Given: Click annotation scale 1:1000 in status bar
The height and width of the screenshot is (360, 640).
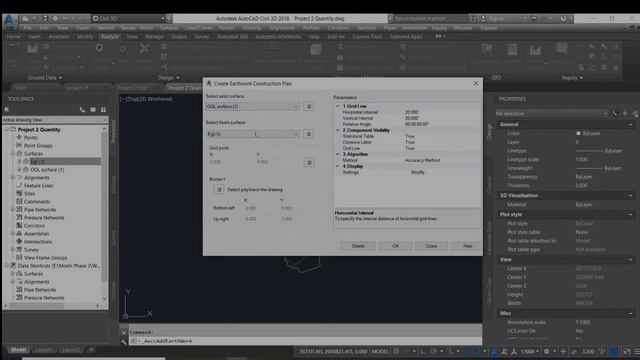Looking at the screenshot, I should [529, 351].
